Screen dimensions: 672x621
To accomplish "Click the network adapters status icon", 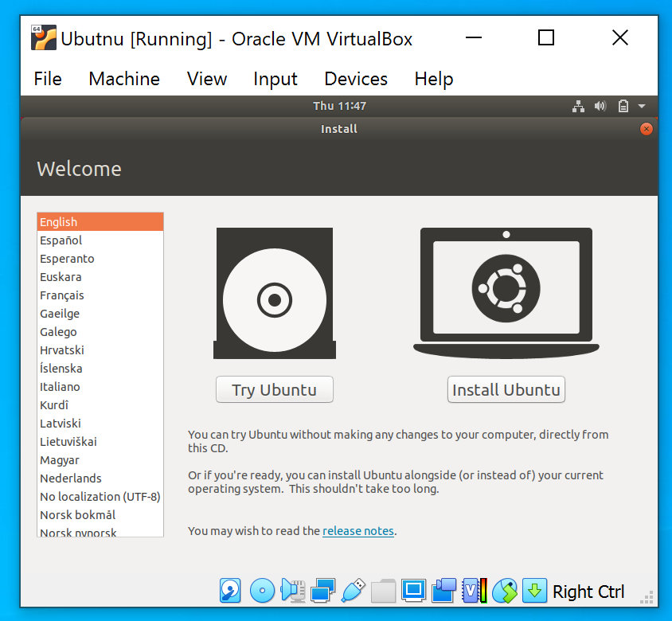I will (x=322, y=591).
